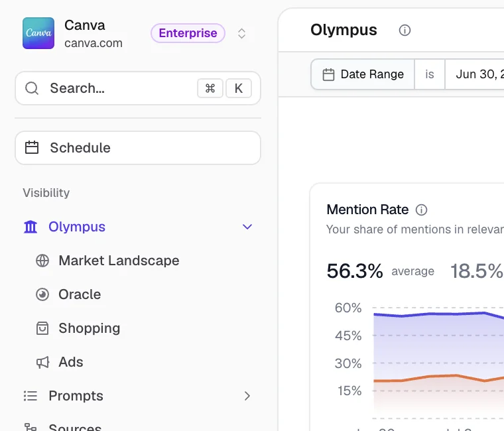
Task: Click the Prompts list icon
Action: (31, 396)
